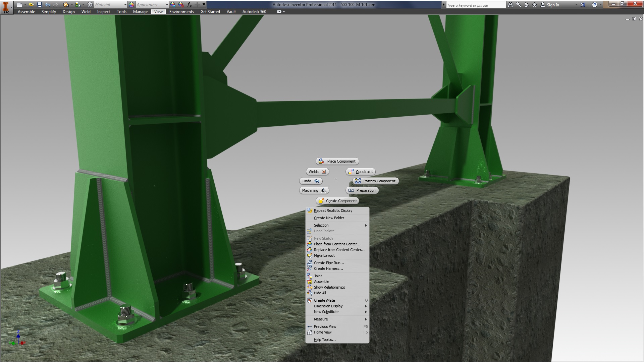Click the Open file folder icon
Image resolution: width=644 pixels, height=362 pixels.
pyautogui.click(x=31, y=5)
